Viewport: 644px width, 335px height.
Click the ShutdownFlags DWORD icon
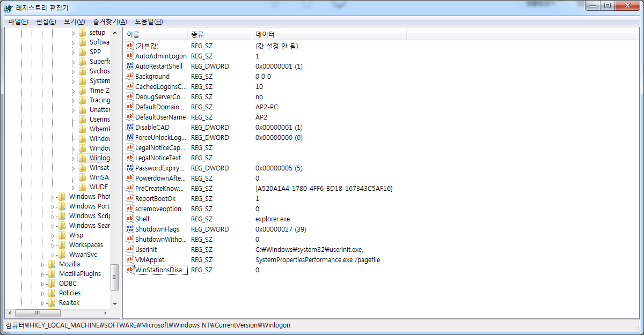pyautogui.click(x=129, y=229)
